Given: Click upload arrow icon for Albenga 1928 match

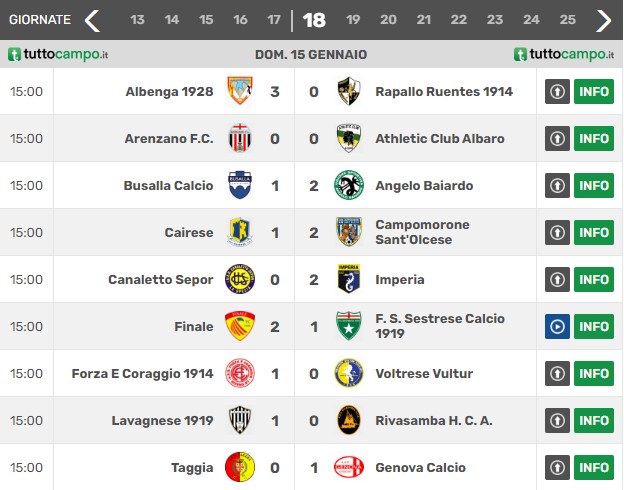Looking at the screenshot, I should coord(557,92).
